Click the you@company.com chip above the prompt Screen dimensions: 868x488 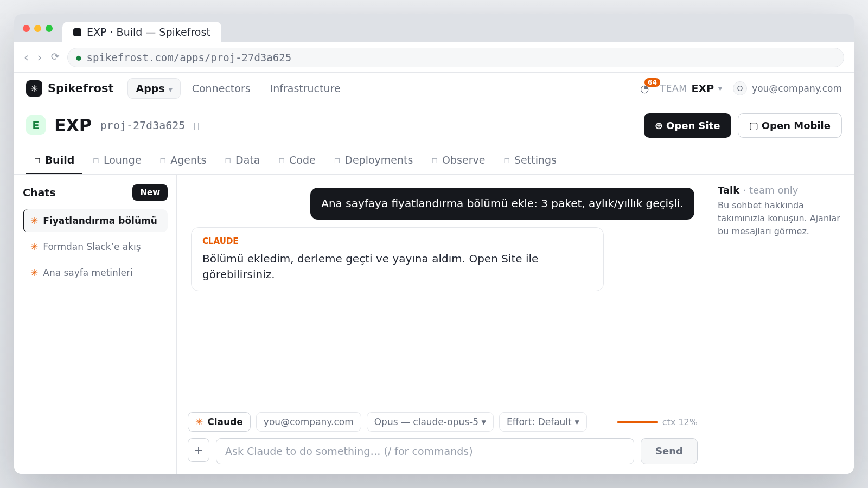(309, 422)
